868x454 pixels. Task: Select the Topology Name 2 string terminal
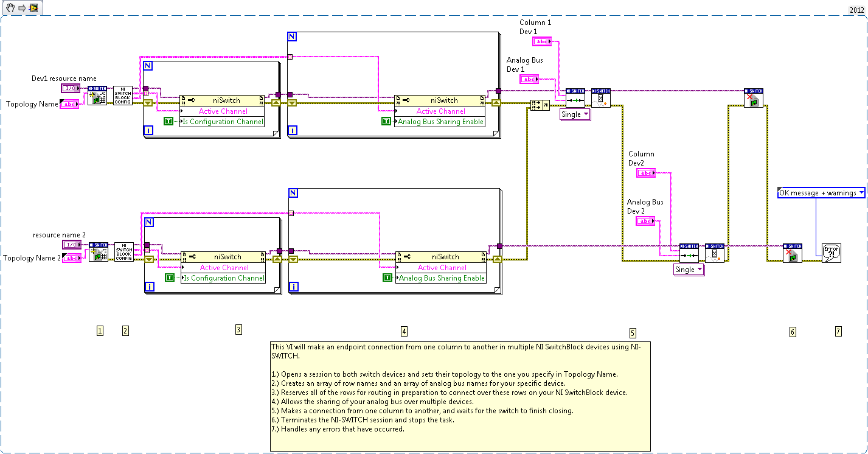tap(72, 258)
